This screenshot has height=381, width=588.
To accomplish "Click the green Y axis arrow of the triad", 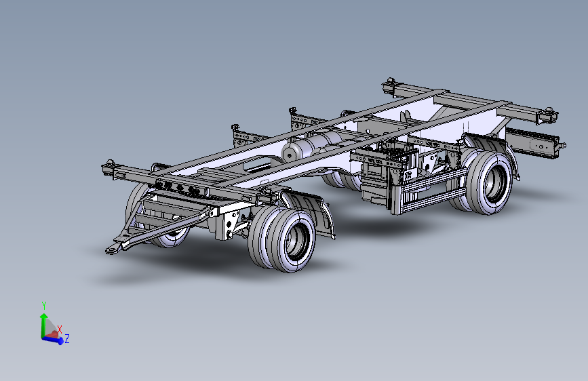I will coord(43,325).
